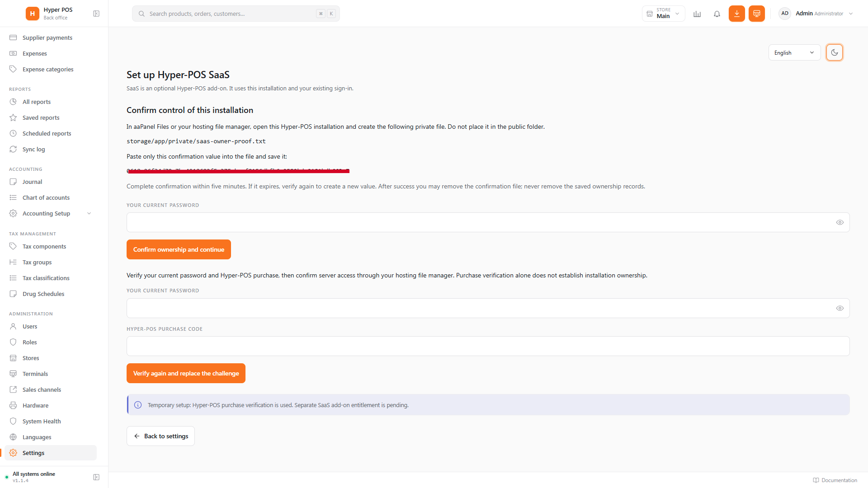Show password in first current password field
This screenshot has width=868, height=488.
point(840,222)
